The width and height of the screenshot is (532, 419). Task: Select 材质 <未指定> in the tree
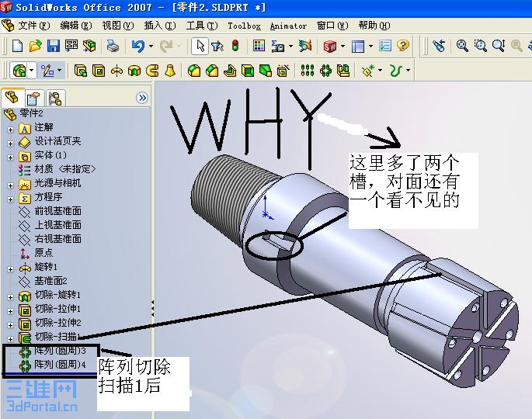pos(57,169)
